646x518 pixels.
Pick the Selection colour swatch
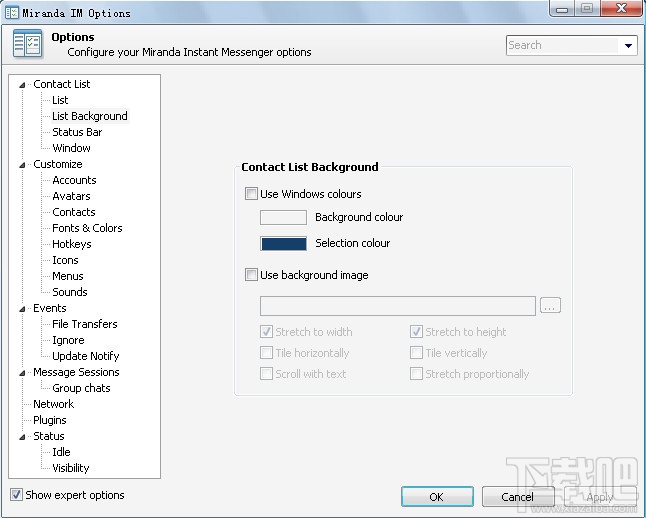pyautogui.click(x=283, y=244)
